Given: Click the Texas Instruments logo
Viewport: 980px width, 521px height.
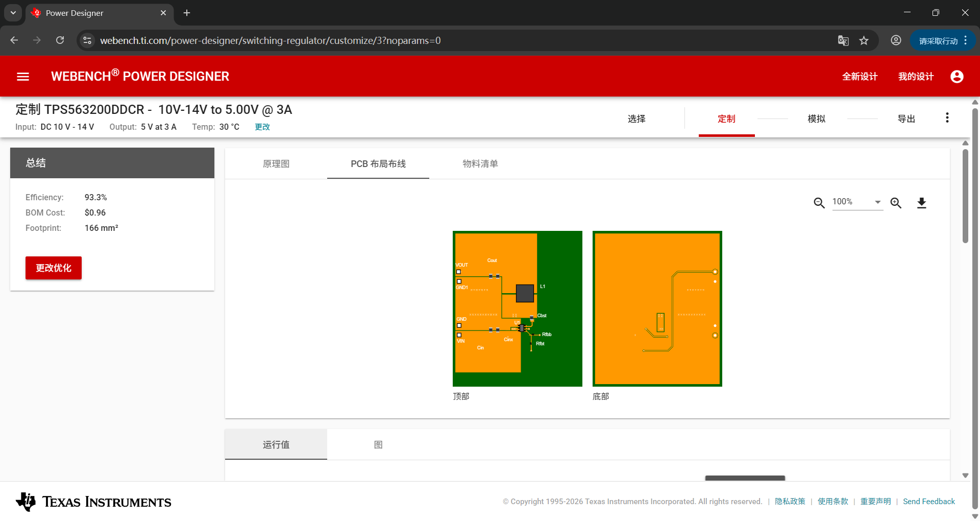Looking at the screenshot, I should click(x=93, y=502).
